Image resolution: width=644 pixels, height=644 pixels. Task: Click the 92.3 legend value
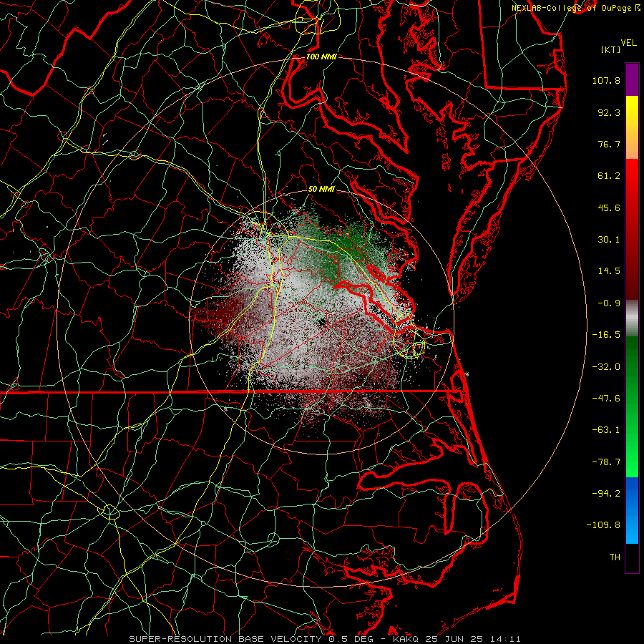point(609,112)
